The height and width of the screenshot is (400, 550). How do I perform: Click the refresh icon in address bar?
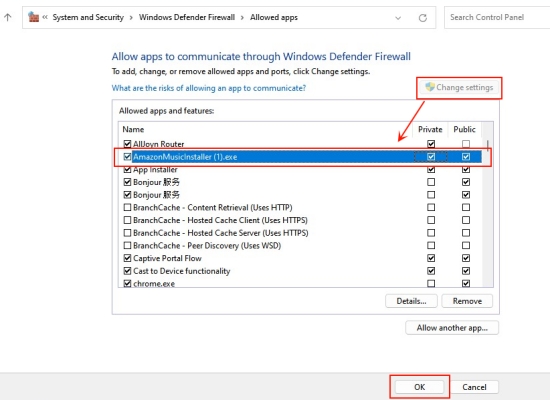[423, 18]
